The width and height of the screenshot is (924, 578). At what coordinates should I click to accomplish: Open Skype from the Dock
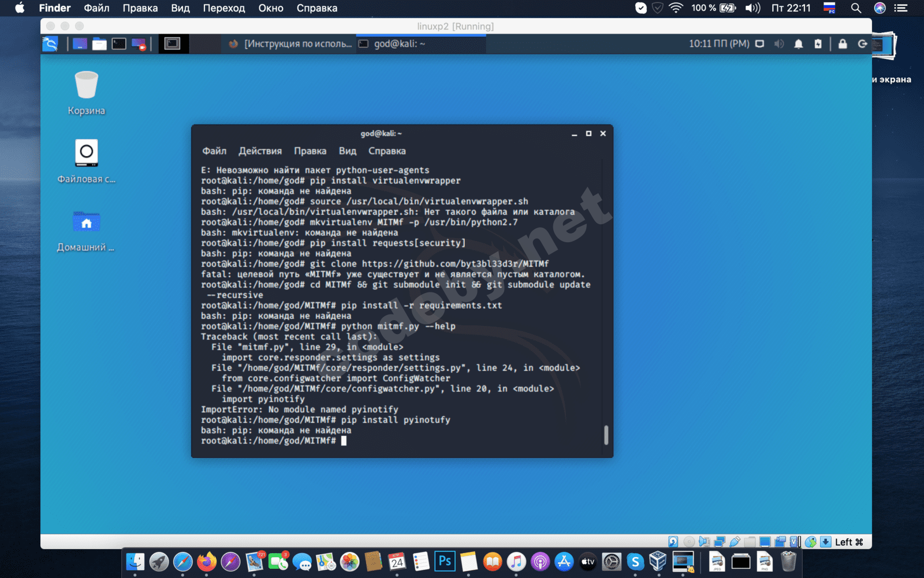(x=635, y=561)
